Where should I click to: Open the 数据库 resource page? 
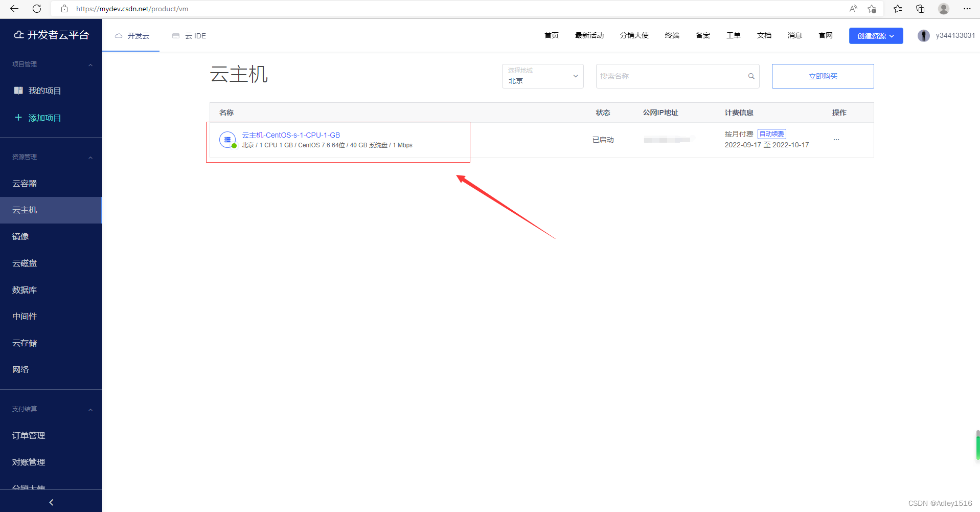pos(24,290)
